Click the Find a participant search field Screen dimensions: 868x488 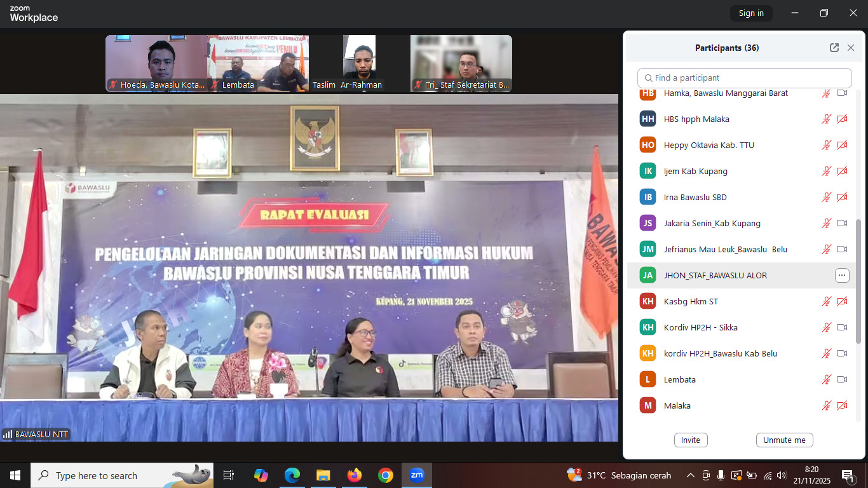coord(745,78)
